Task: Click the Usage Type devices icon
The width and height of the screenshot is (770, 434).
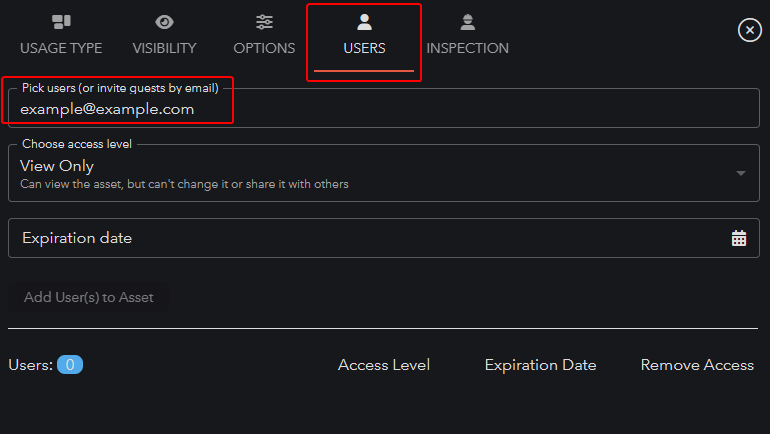Action: (x=60, y=22)
